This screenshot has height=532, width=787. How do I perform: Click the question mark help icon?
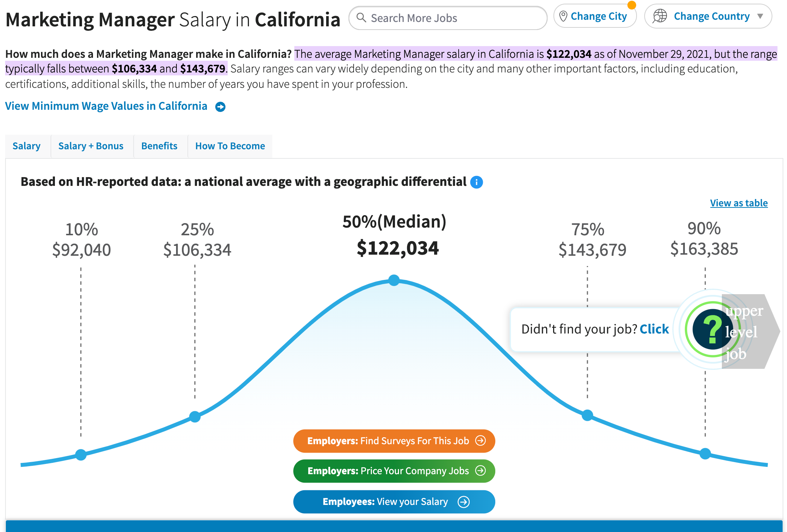(x=710, y=331)
